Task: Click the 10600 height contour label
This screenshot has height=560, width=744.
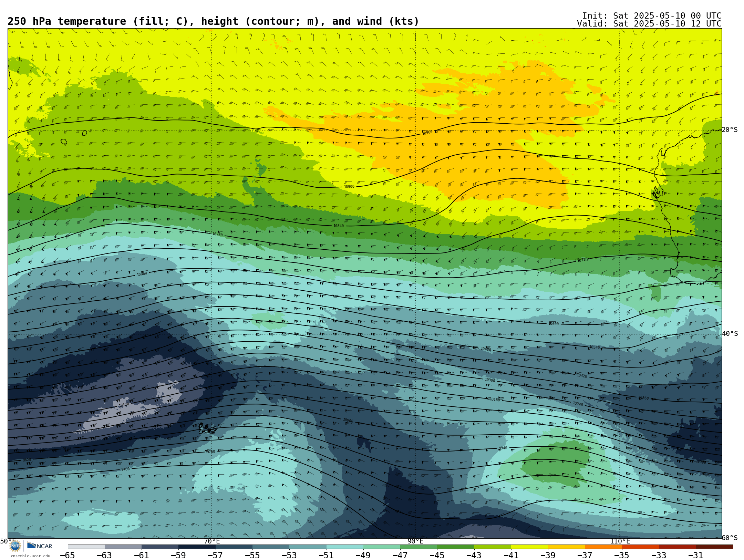Action: [554, 324]
